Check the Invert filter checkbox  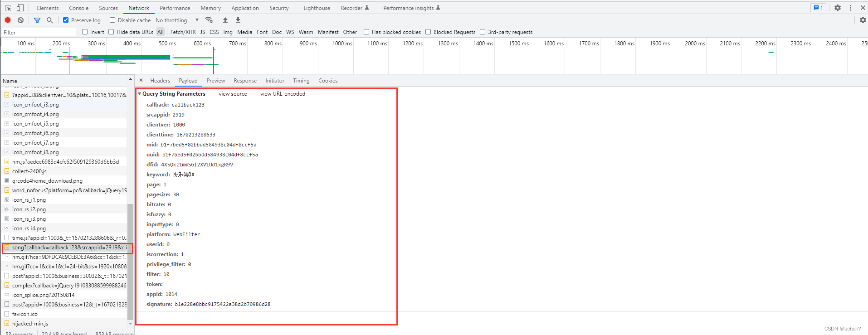[85, 32]
